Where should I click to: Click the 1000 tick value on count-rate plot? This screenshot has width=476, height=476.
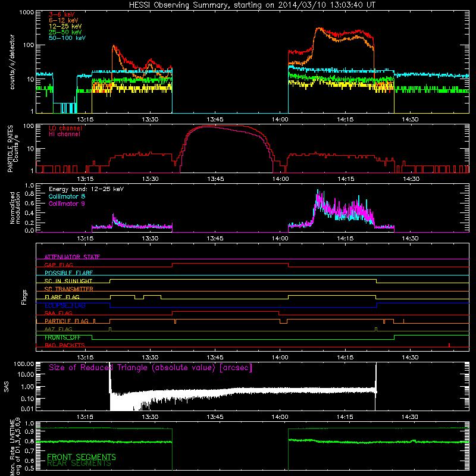(x=26, y=12)
